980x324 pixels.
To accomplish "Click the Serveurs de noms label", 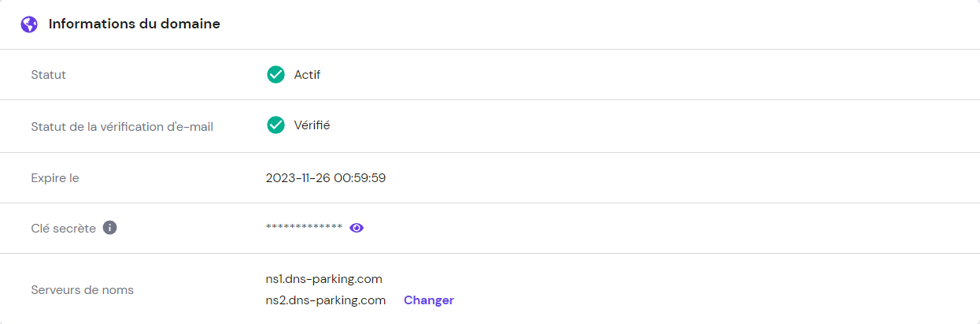I will [82, 290].
